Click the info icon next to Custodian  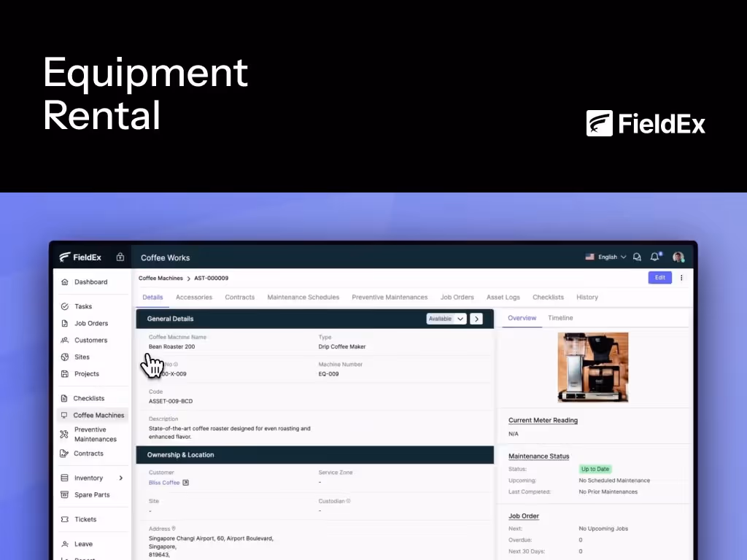click(348, 501)
